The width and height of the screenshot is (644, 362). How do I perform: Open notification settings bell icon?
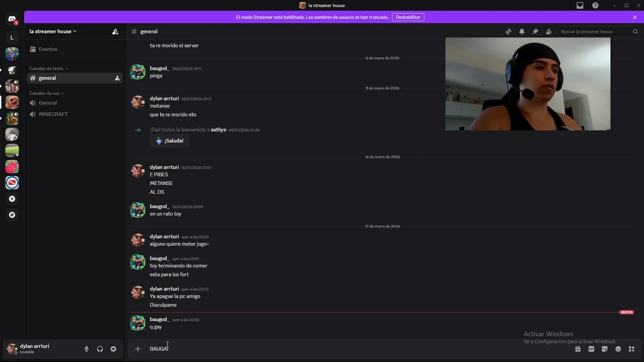click(x=522, y=31)
